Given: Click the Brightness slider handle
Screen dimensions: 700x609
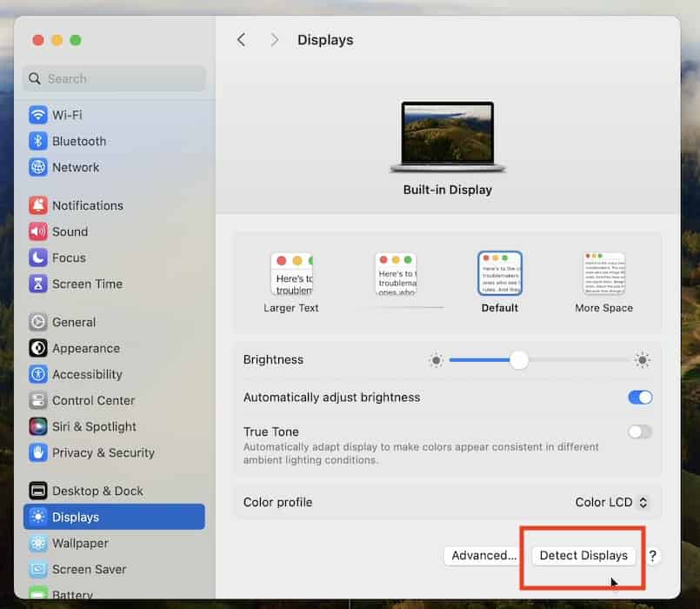Looking at the screenshot, I should click(x=519, y=360).
